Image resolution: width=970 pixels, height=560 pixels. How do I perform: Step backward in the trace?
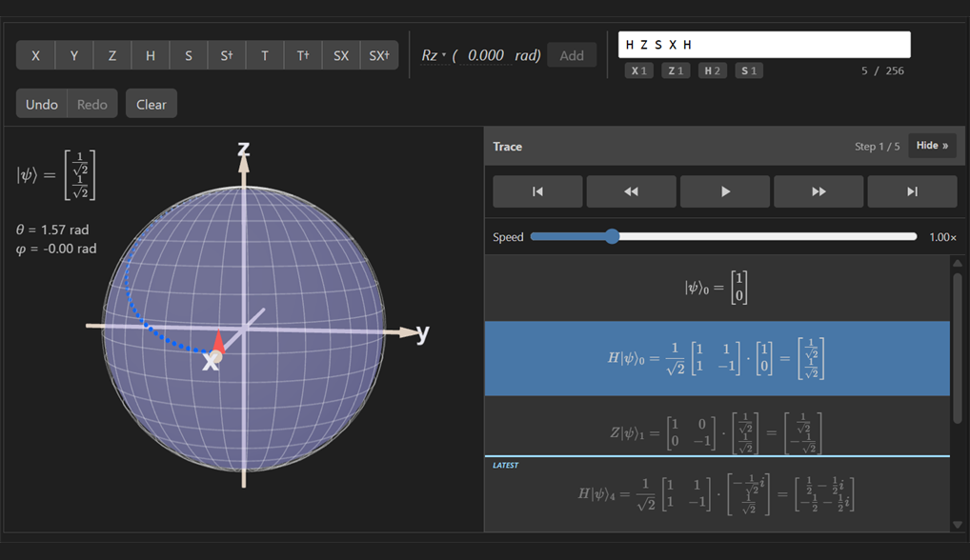point(631,191)
